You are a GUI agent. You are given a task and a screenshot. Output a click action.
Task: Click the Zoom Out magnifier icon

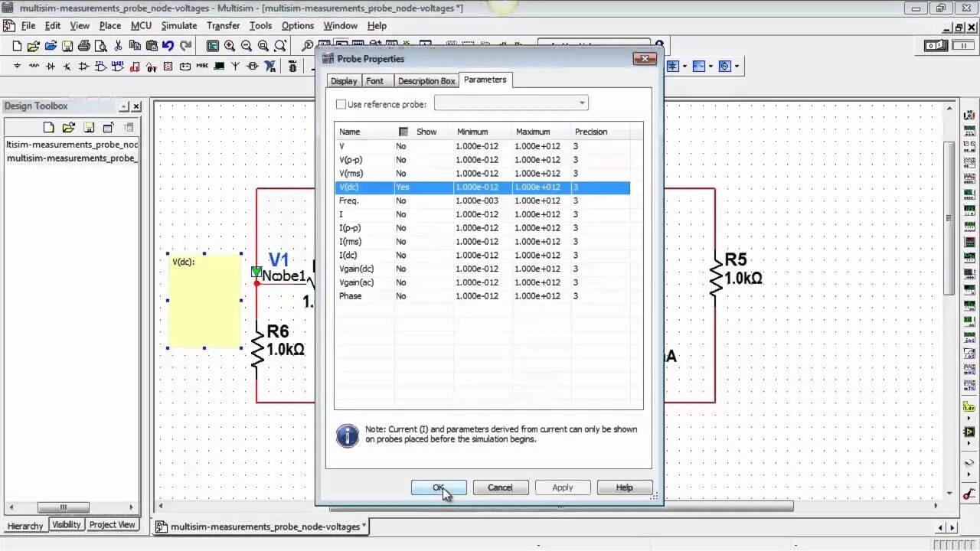click(247, 46)
